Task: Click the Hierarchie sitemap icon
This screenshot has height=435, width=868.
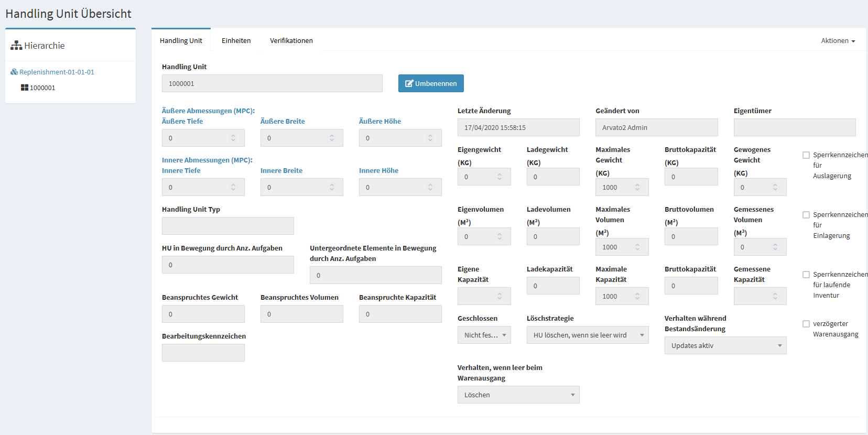Action: tap(16, 46)
